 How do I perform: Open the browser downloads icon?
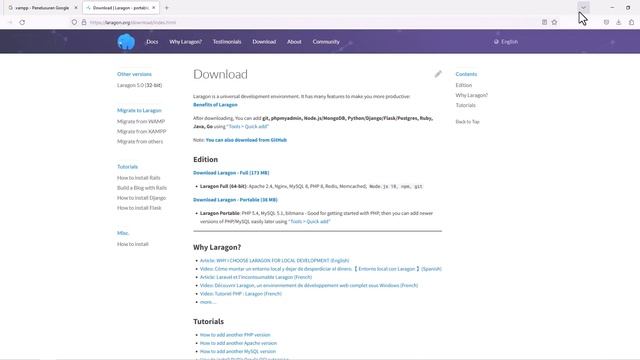click(x=618, y=22)
